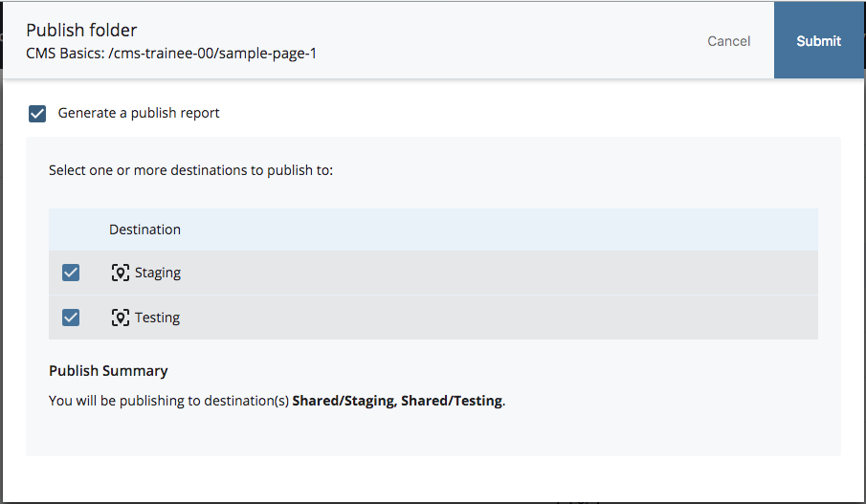
Task: Click the destination icon beside Staging
Action: pyautogui.click(x=120, y=273)
